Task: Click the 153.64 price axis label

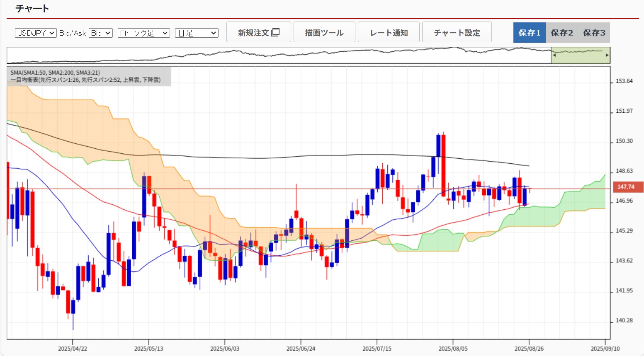Action: click(x=624, y=81)
